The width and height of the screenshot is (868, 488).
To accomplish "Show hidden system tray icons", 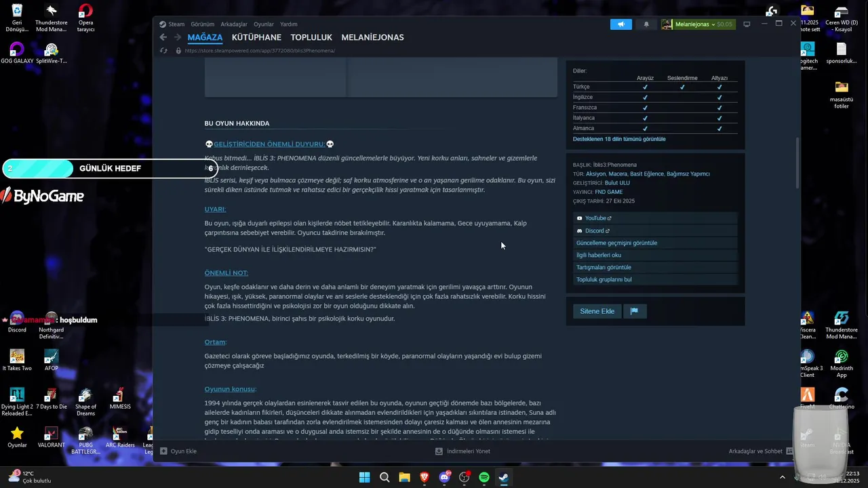I will (783, 477).
